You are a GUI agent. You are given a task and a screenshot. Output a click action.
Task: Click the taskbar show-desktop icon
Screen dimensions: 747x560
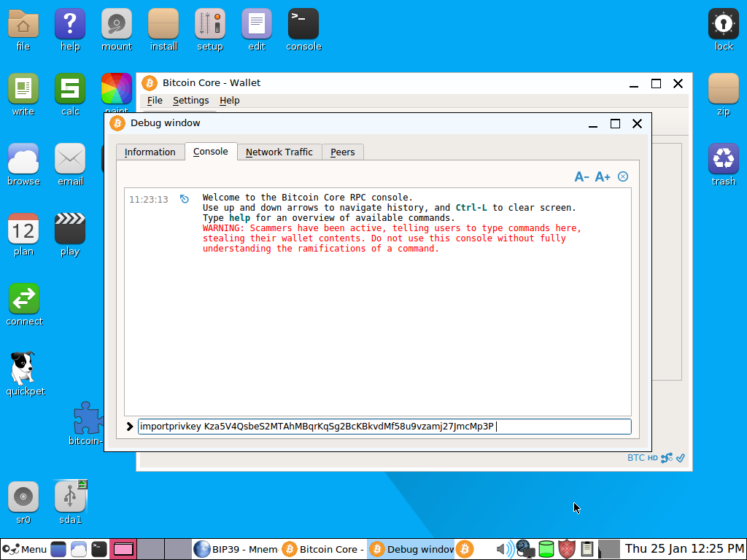(58, 549)
